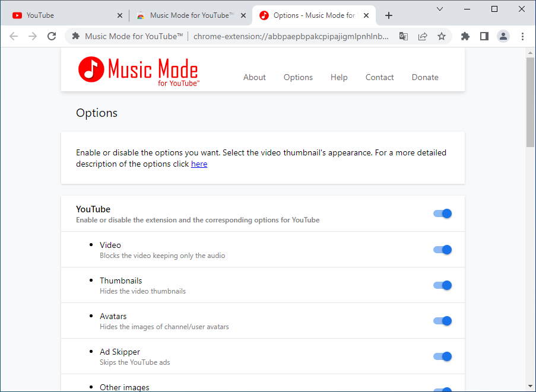
Task: Open the Google Translate page icon
Action: [x=404, y=36]
